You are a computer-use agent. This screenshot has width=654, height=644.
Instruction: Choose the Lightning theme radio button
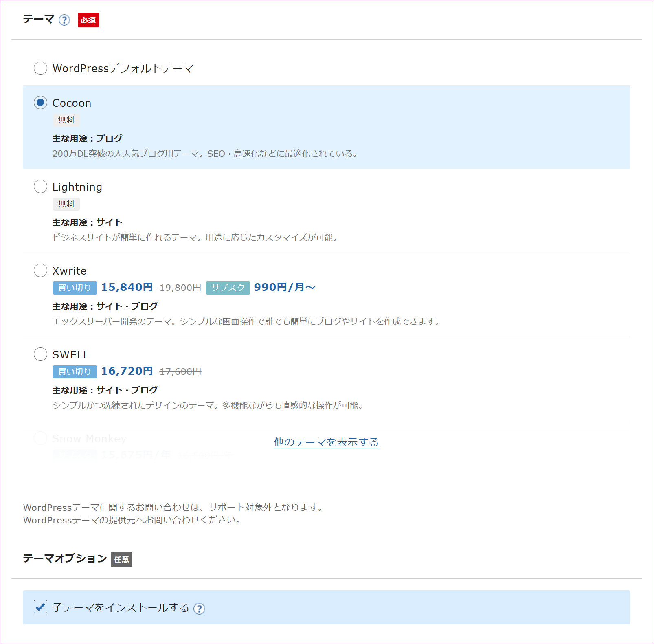[x=40, y=187]
